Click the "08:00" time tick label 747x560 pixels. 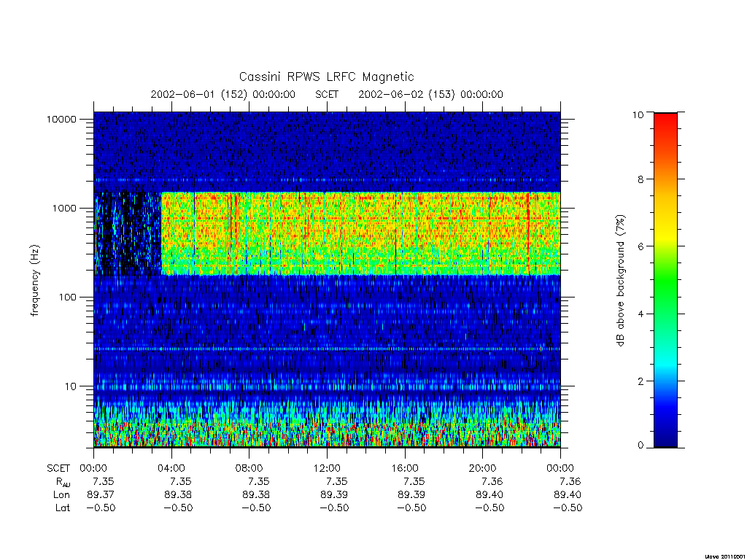pos(249,469)
